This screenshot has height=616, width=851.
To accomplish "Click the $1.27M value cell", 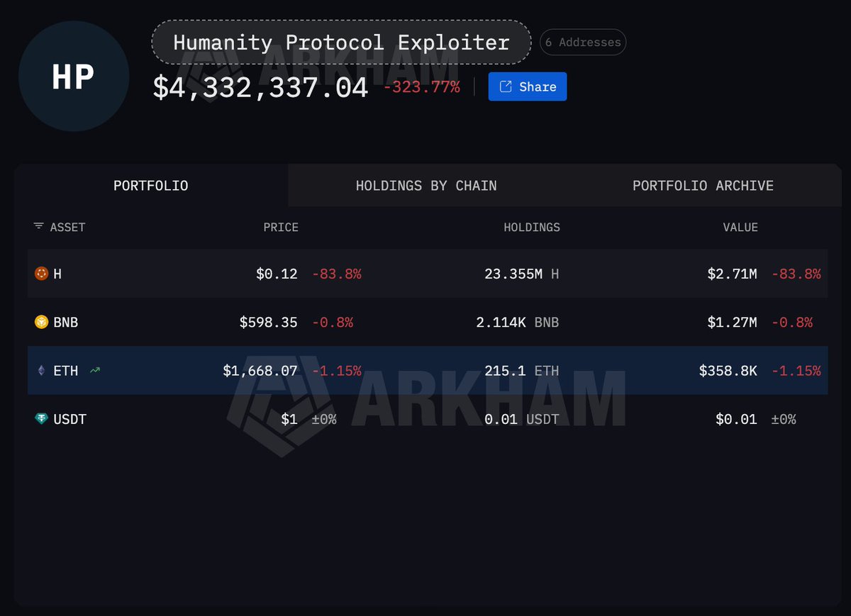I will coord(733,323).
